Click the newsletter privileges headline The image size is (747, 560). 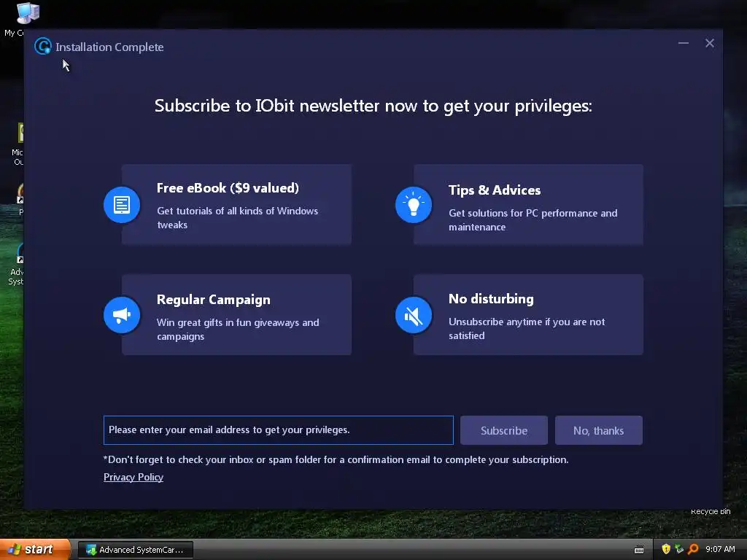373,106
